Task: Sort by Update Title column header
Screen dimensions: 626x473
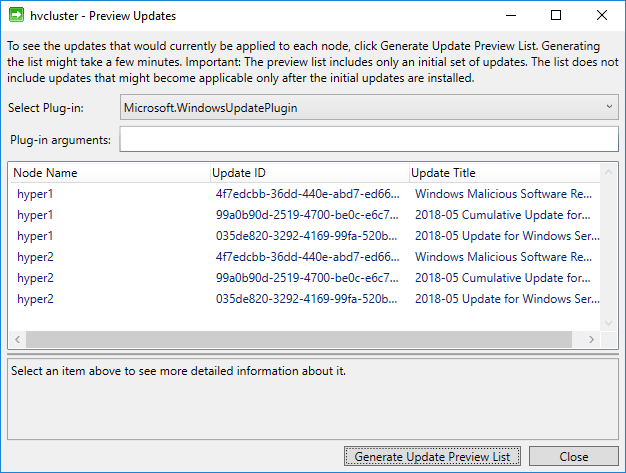Action: click(x=505, y=173)
